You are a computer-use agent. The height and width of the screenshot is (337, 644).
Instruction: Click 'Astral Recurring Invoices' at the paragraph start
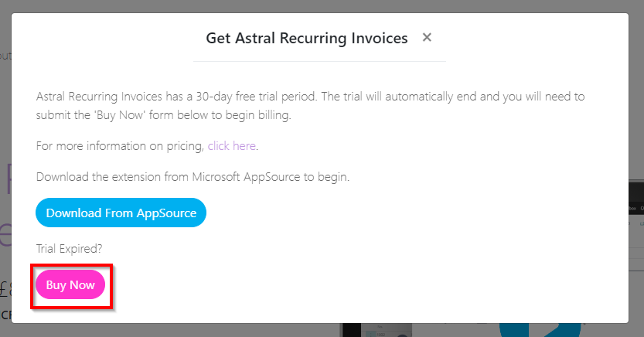click(98, 97)
